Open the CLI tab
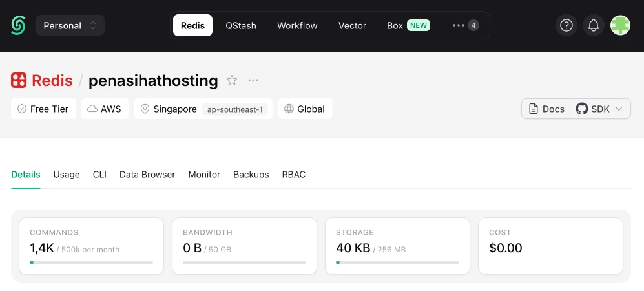The height and width of the screenshot is (291, 644). click(100, 175)
